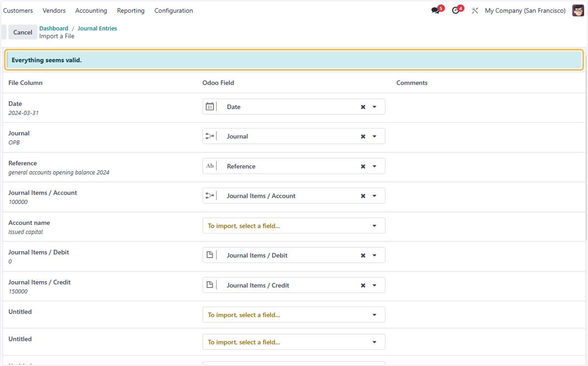Viewport: 588px width, 366px height.
Task: Click document icon in Journal Items / Credit field
Action: (x=210, y=285)
